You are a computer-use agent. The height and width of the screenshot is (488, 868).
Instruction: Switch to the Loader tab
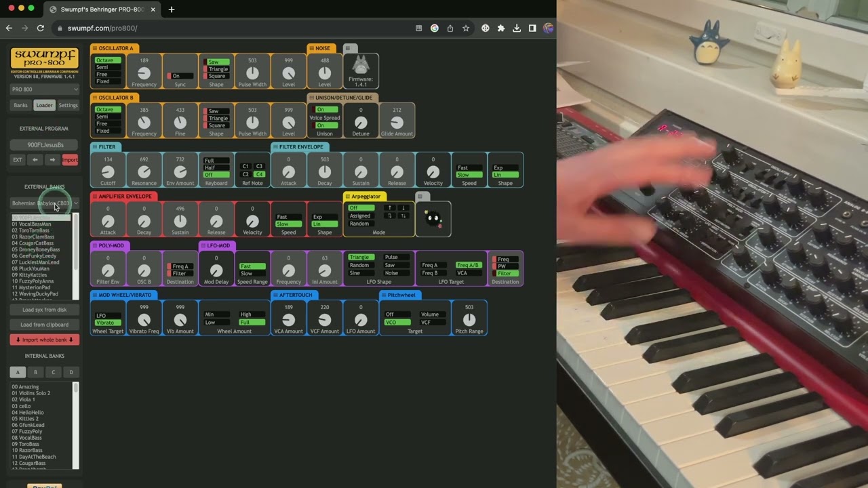[44, 105]
